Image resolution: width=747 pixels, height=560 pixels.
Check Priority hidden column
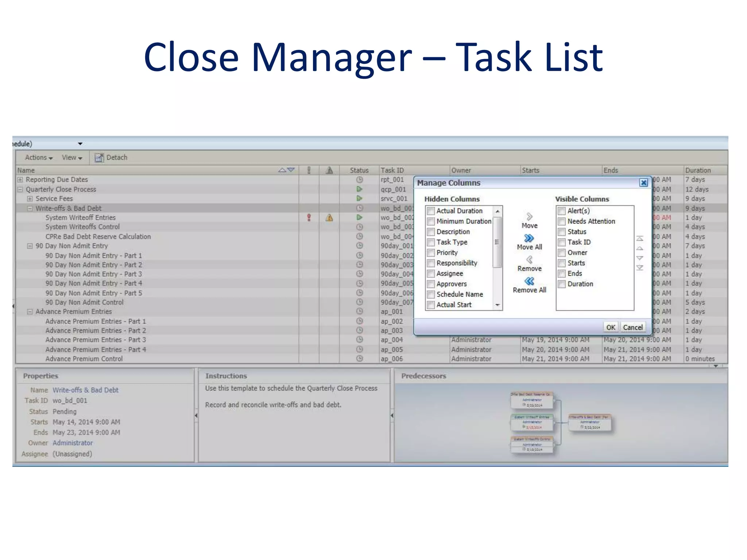tap(431, 253)
